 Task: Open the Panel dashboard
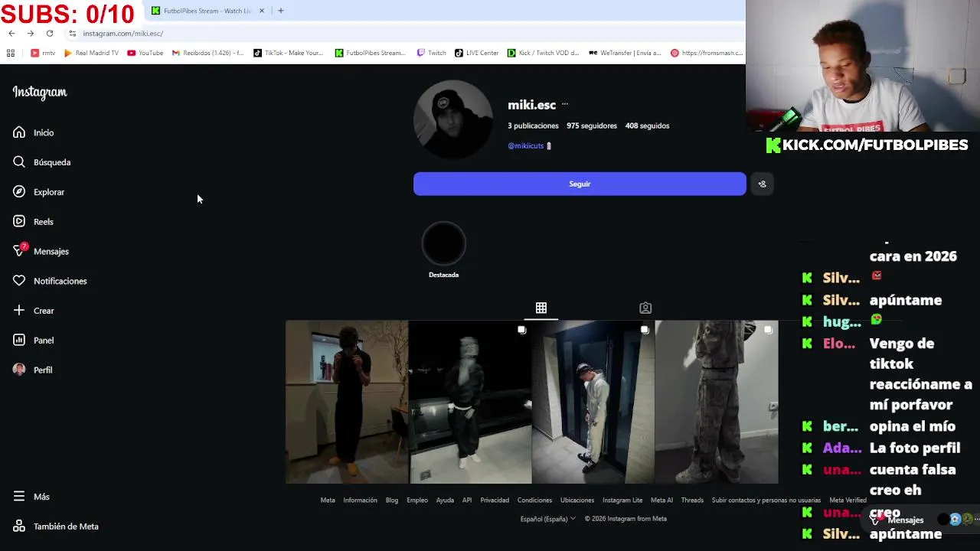tap(34, 341)
